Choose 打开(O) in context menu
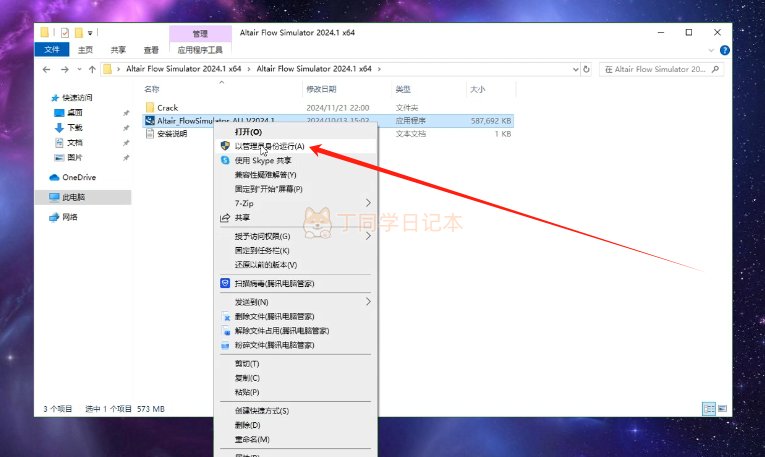The width and height of the screenshot is (765, 457). click(295, 132)
